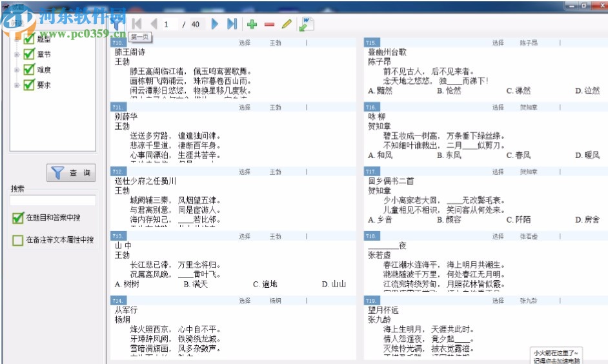The image size is (608, 364).
Task: Click the poem title 滕王阁诗
Action: [130, 52]
